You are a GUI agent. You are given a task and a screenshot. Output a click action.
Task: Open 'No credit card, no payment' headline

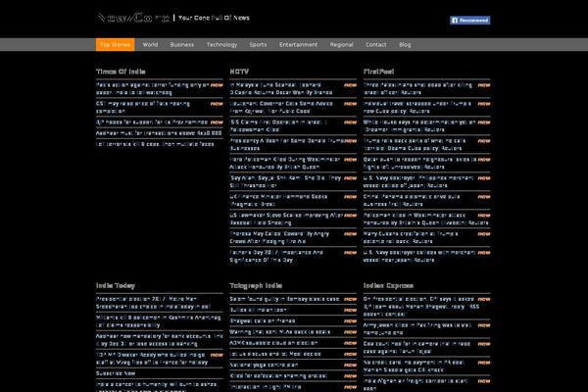click(x=414, y=367)
